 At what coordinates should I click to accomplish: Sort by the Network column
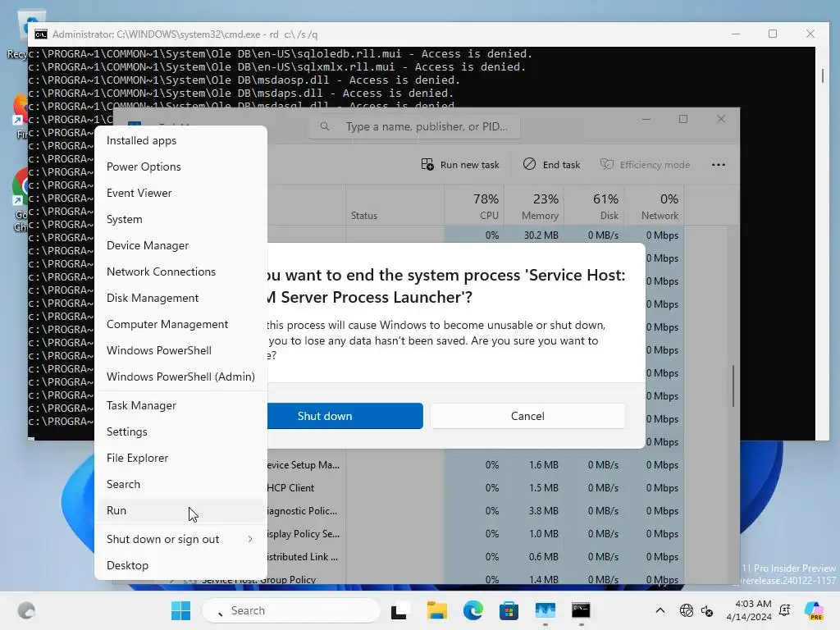(x=654, y=206)
